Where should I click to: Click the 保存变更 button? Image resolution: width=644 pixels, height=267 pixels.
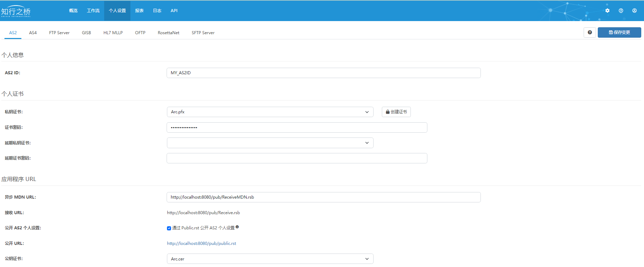[619, 32]
